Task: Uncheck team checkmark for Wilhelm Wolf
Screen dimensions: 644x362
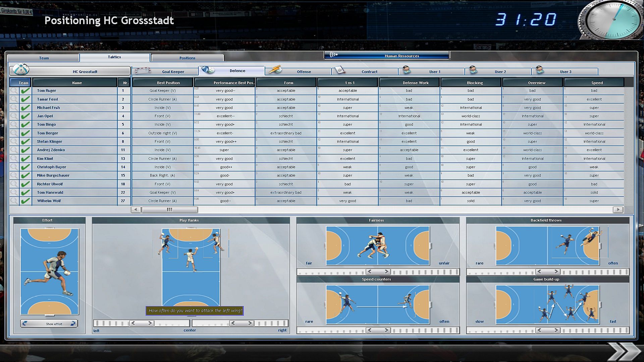Action: tap(25, 201)
